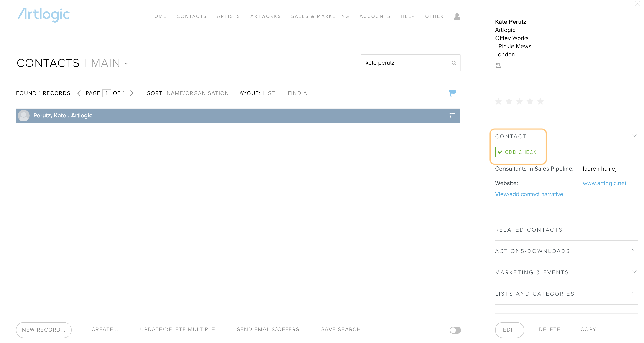
Task: Expand the MARKETING & EVENTS section
Action: click(x=634, y=272)
